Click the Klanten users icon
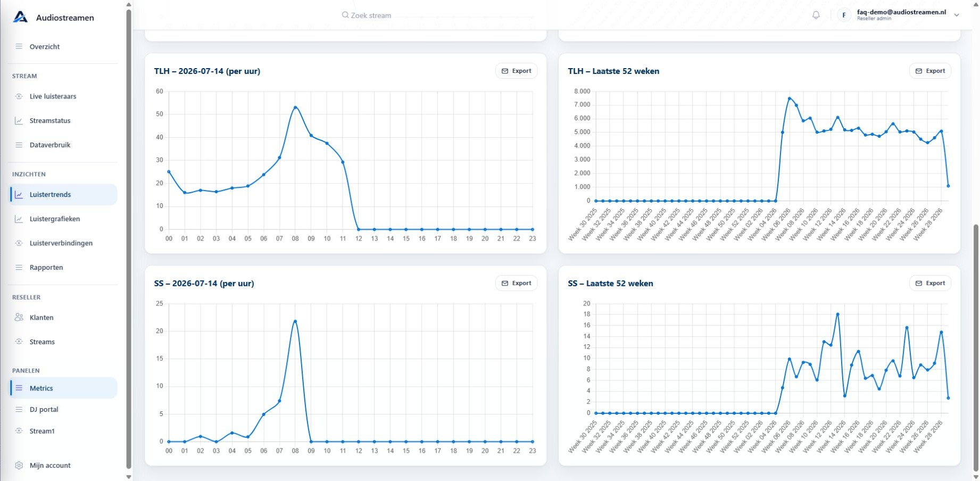The image size is (980, 481). pyautogui.click(x=19, y=317)
